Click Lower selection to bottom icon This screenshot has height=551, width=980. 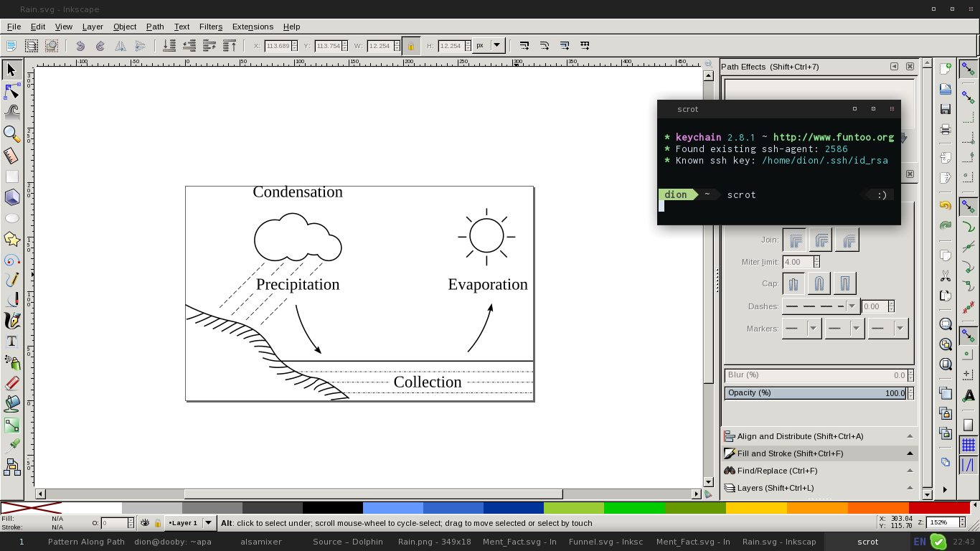tap(169, 45)
